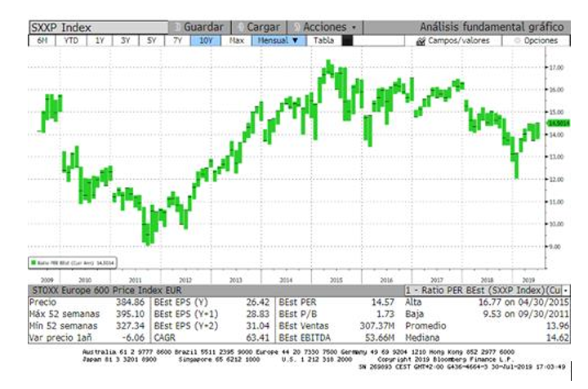Viewport: 588px width, 389px height.
Task: Click the Máx 52 semanas value 395.10
Action: pos(130,314)
